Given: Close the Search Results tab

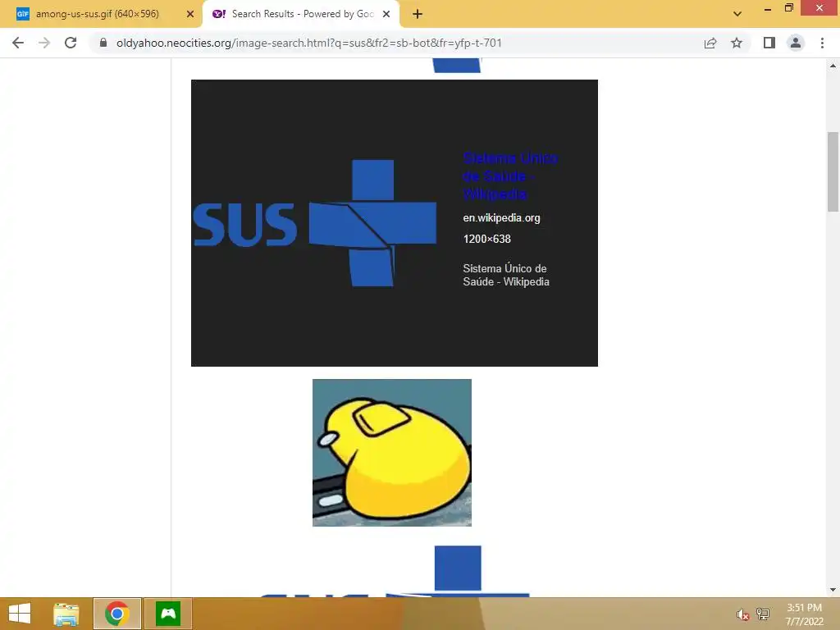Looking at the screenshot, I should point(386,14).
